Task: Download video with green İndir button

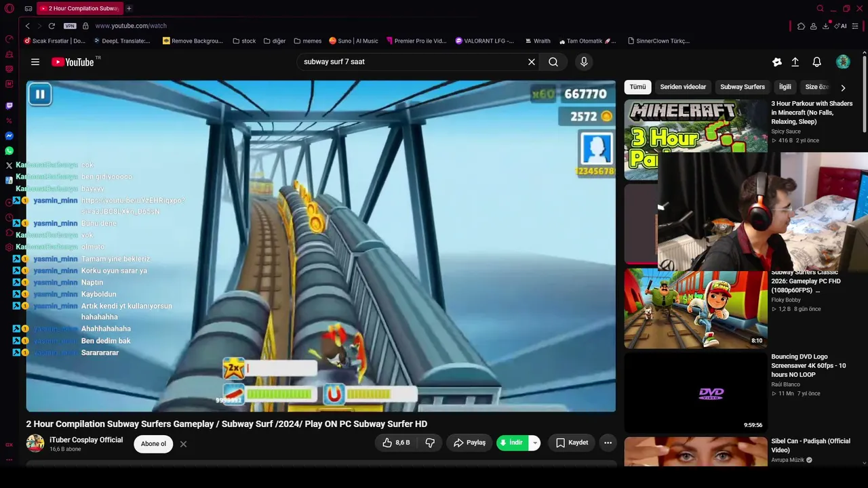Action: click(x=513, y=443)
